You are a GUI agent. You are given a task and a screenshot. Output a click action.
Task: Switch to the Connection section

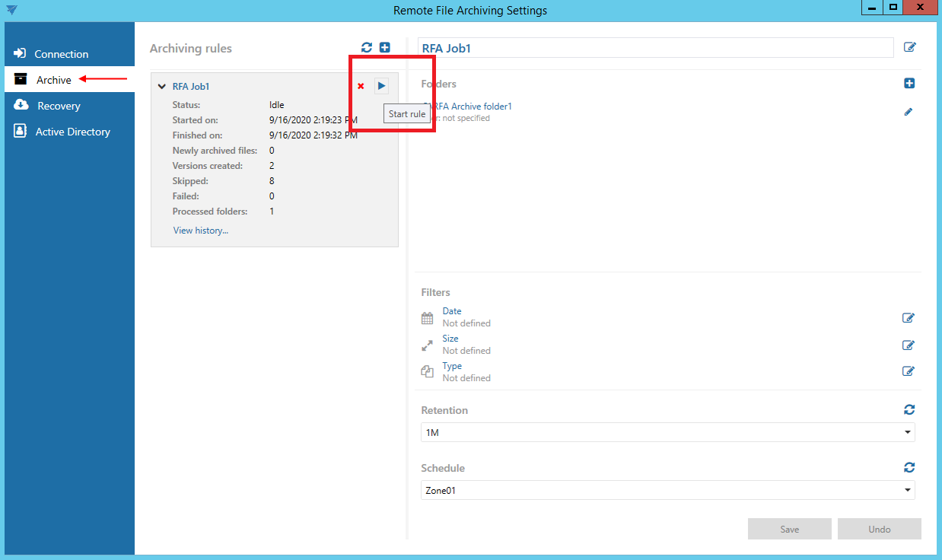tap(61, 54)
